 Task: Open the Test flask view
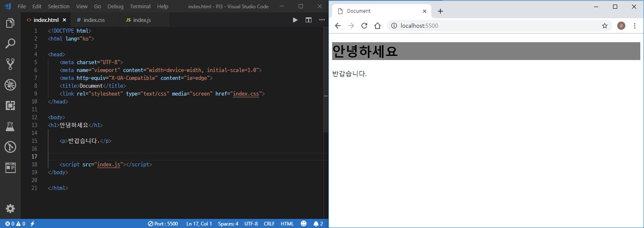click(10, 126)
